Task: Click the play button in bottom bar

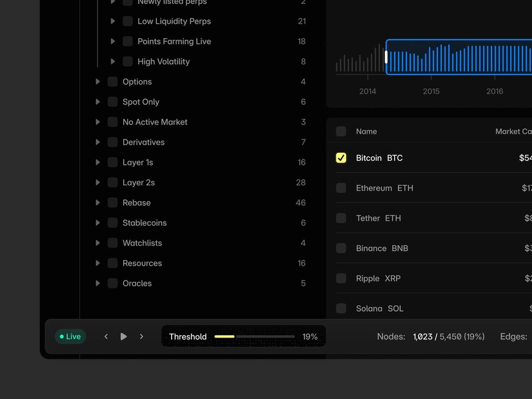Action: (124, 337)
